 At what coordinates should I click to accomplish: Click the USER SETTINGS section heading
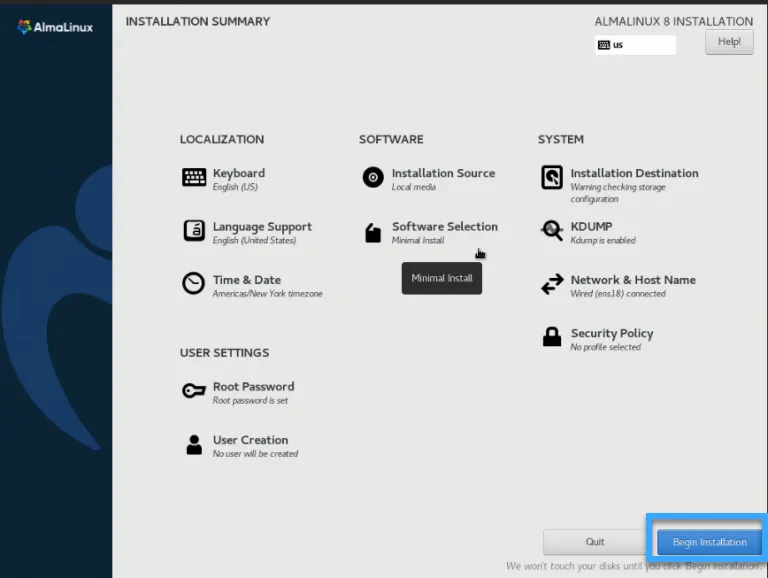tap(224, 353)
